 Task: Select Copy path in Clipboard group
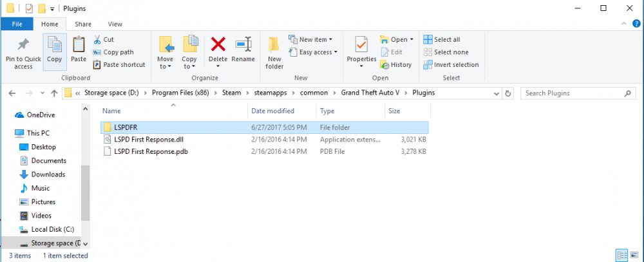coord(113,52)
